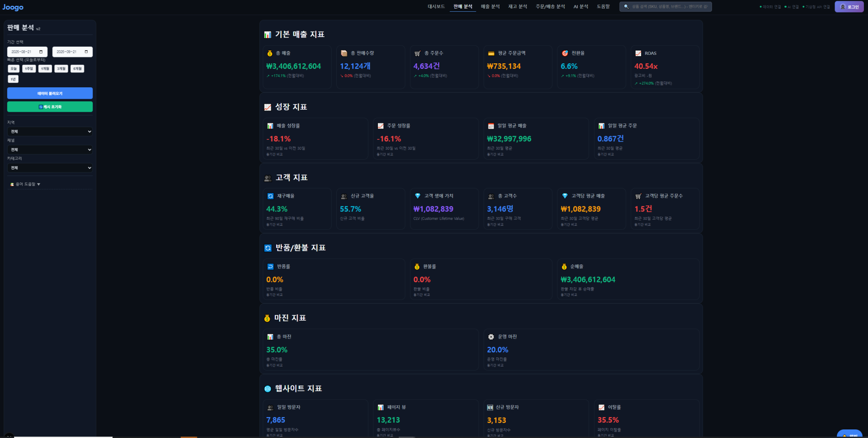Image resolution: width=868 pixels, height=438 pixels.
Task: Click the 35.0% total margin value
Action: pyautogui.click(x=277, y=350)
